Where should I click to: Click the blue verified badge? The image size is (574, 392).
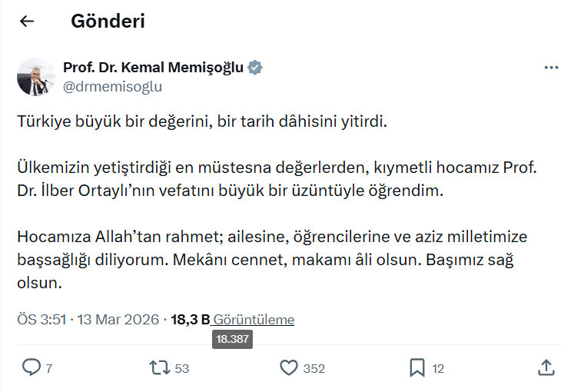(255, 68)
